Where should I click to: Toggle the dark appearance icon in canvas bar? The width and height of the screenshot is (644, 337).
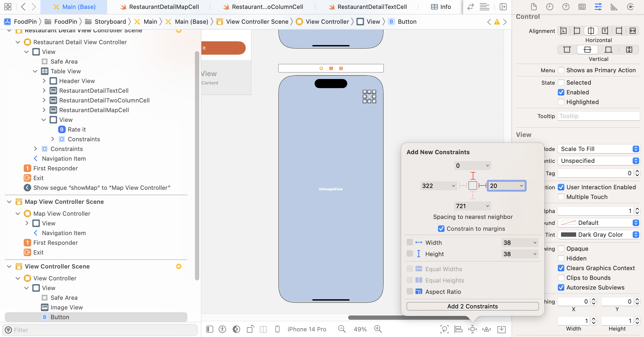pyautogui.click(x=236, y=329)
